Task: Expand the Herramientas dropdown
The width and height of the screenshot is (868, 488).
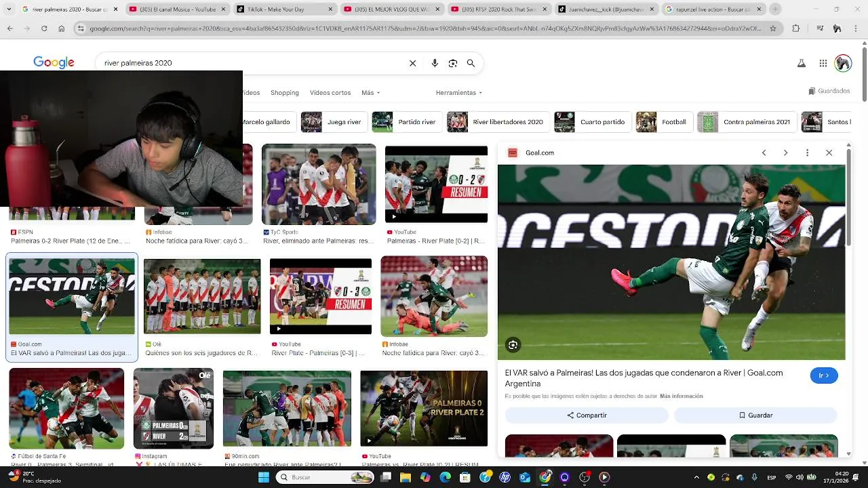Action: [x=459, y=93]
